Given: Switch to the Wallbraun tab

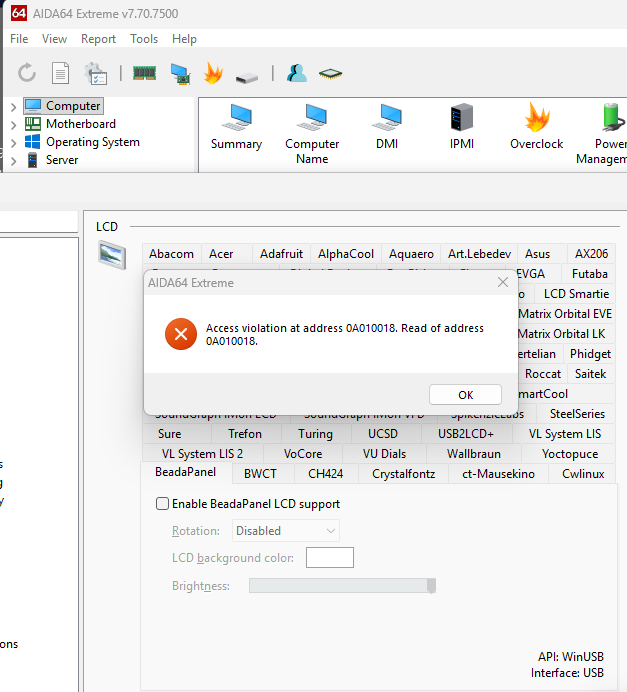Looking at the screenshot, I should (473, 454).
